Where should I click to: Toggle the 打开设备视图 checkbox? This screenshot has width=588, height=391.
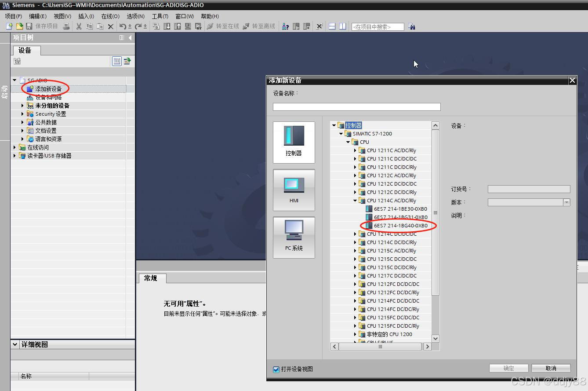(276, 369)
